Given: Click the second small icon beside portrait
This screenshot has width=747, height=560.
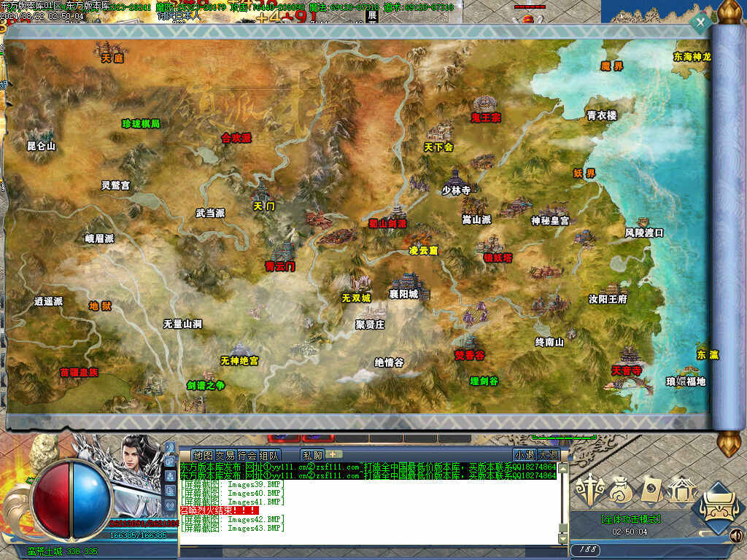Looking at the screenshot, I should click(170, 462).
